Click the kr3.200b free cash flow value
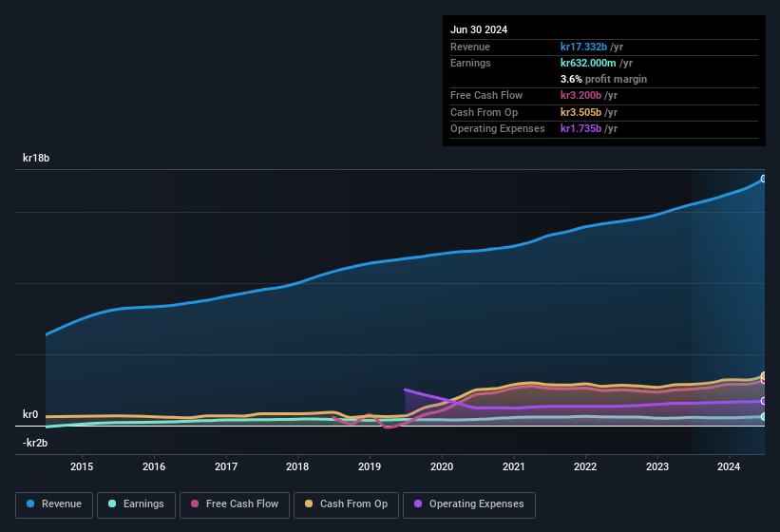The image size is (780, 532). point(580,95)
